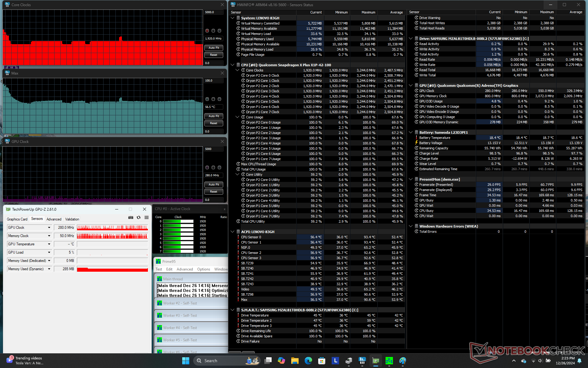
Task: Click the Copilot icon in the taskbar
Action: pos(281,361)
